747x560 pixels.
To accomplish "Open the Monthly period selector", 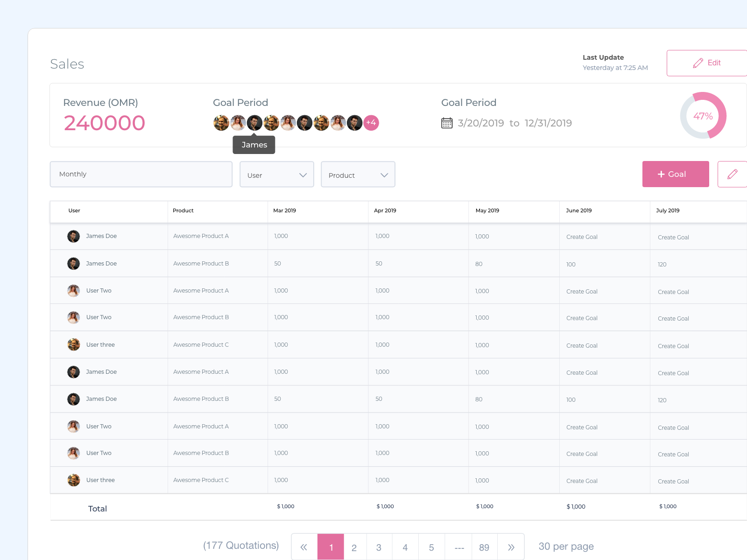I will click(141, 174).
